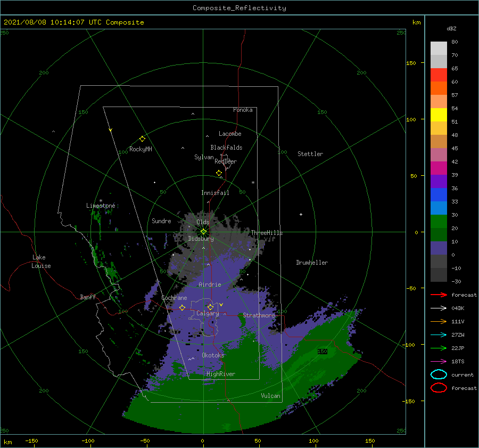Image resolution: width=479 pixels, height=448 pixels.
Task: Click the 'Lake Louise' label
Action: click(41, 262)
